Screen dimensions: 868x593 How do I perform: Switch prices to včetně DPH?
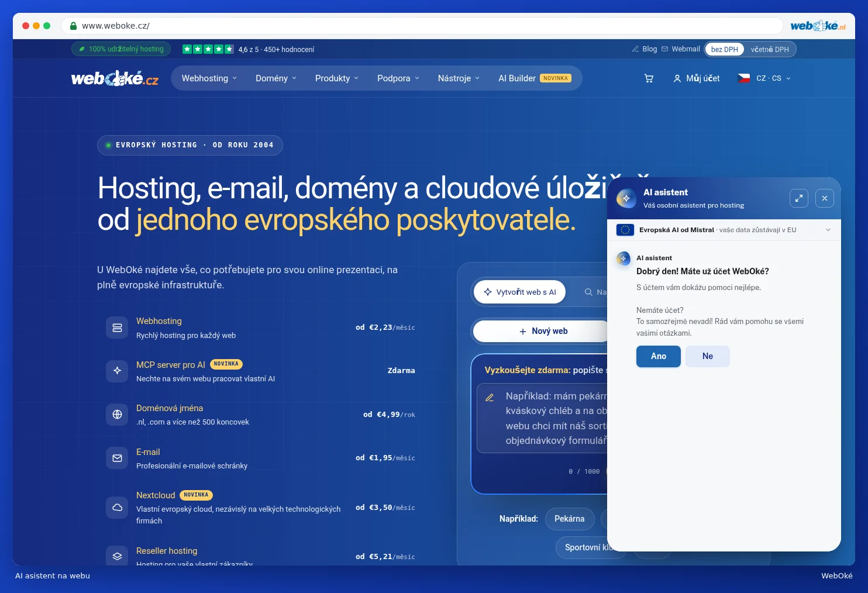(770, 50)
